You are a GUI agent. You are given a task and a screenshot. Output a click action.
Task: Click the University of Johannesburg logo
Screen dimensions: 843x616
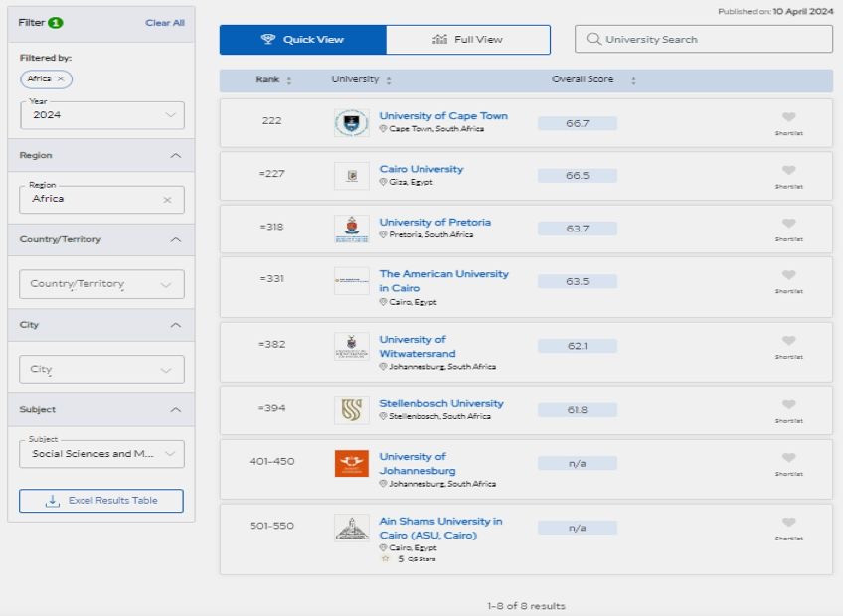(x=352, y=464)
